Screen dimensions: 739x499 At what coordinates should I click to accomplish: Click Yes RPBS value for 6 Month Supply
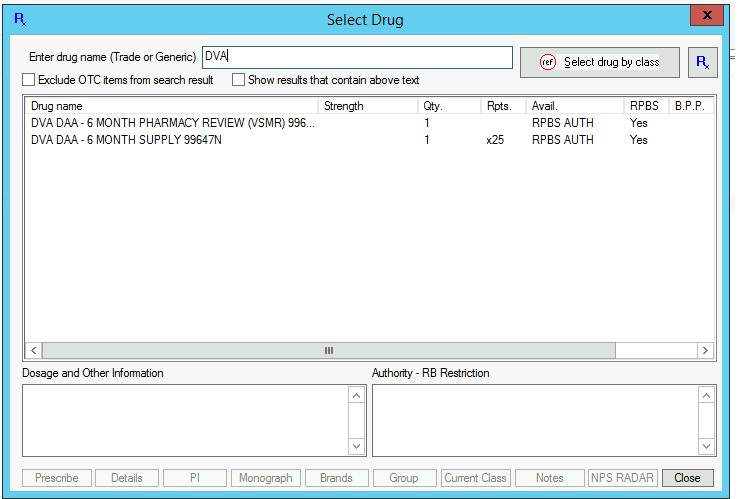[x=639, y=140]
